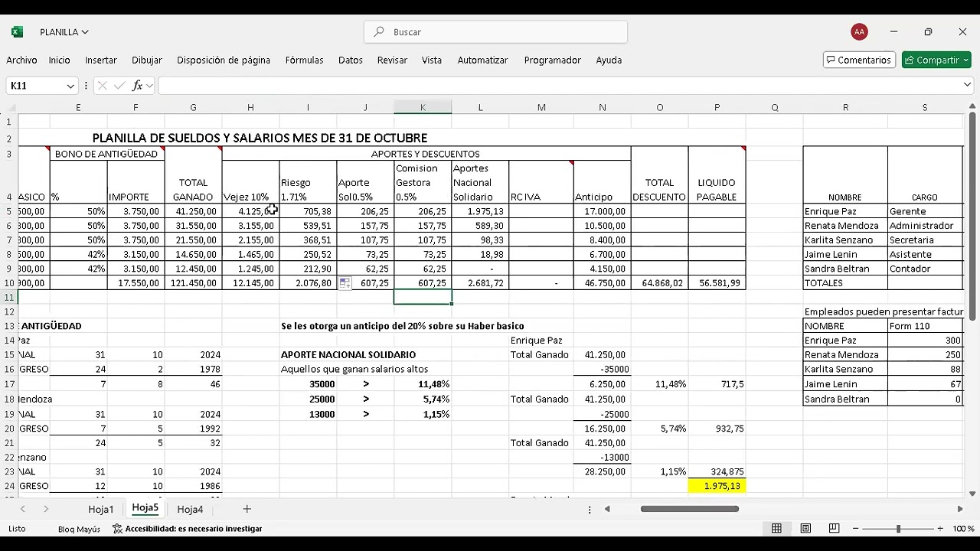Viewport: 980px width, 551px height.
Task: Expand the PLANILLA file name dropdown
Action: [x=85, y=32]
